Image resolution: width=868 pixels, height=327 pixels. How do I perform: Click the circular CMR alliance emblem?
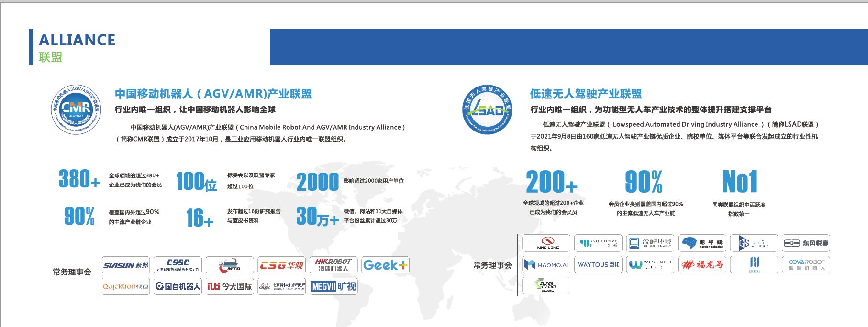pos(76,109)
